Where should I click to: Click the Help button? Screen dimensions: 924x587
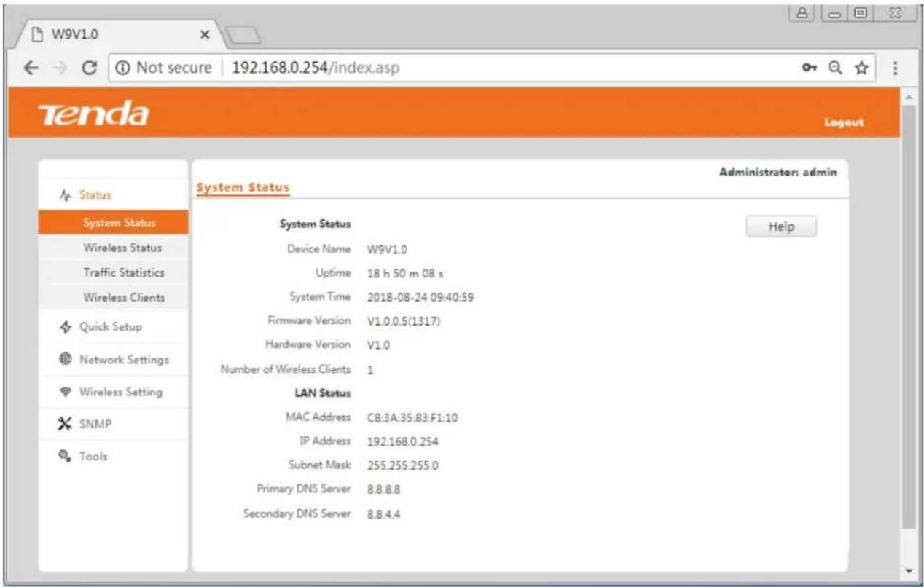pyautogui.click(x=781, y=226)
